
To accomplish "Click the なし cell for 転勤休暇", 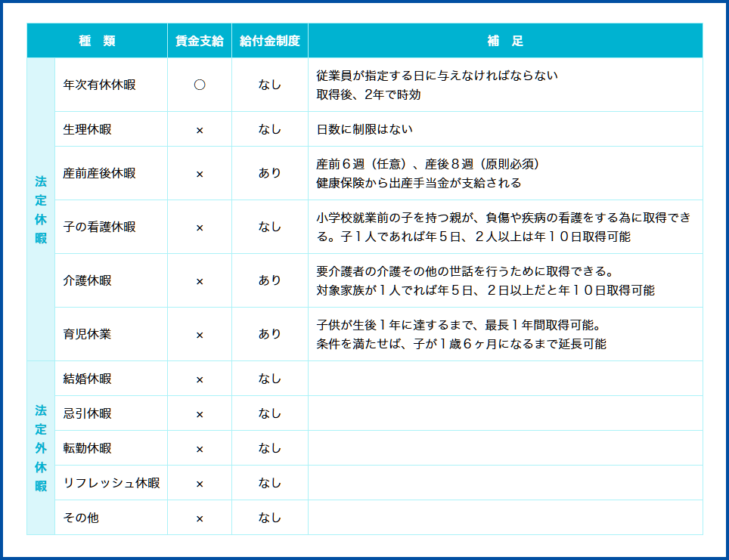I will pos(270,448).
